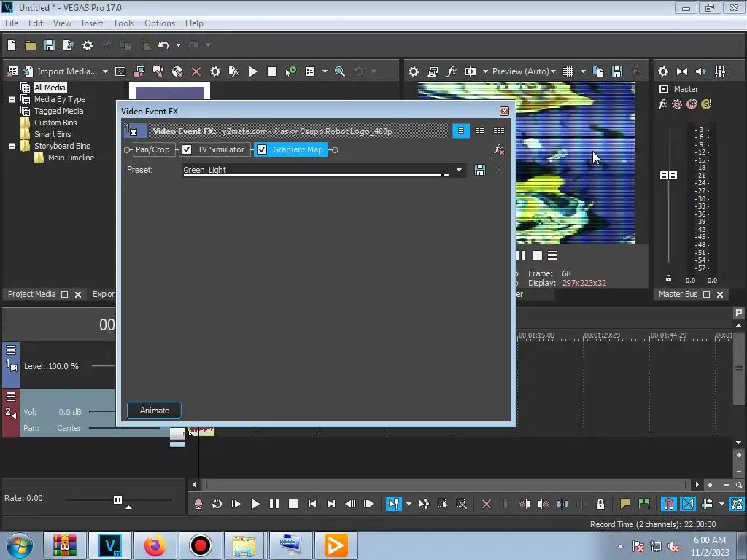Adjust track 1 Level slider

click(104, 366)
